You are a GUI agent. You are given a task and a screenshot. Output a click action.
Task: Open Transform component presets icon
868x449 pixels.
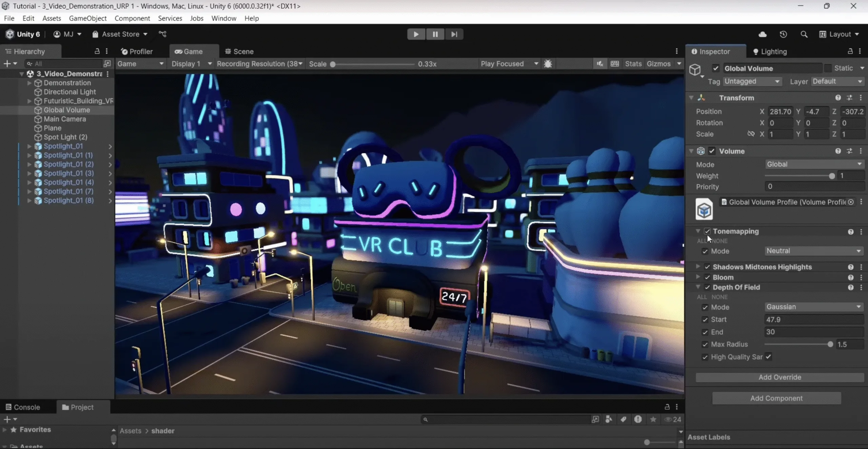pyautogui.click(x=849, y=98)
